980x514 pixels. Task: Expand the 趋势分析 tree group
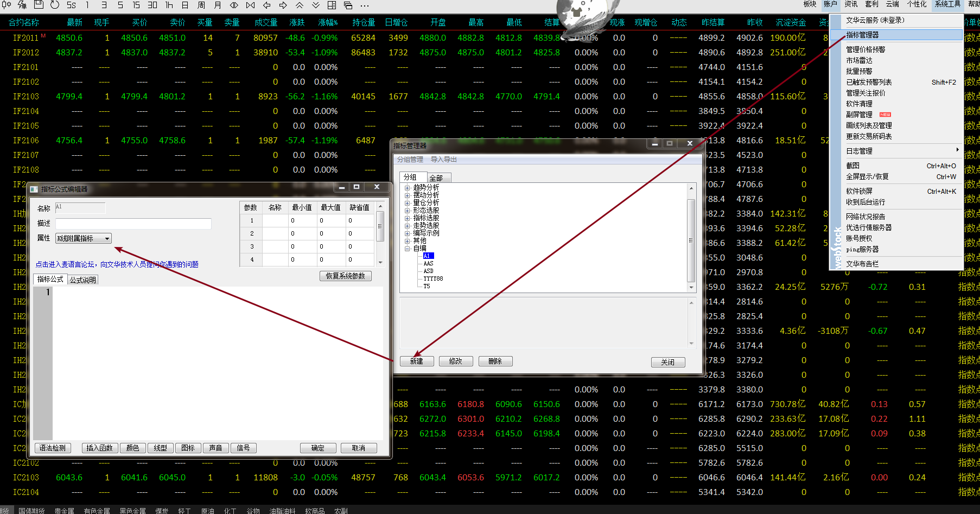tap(407, 187)
